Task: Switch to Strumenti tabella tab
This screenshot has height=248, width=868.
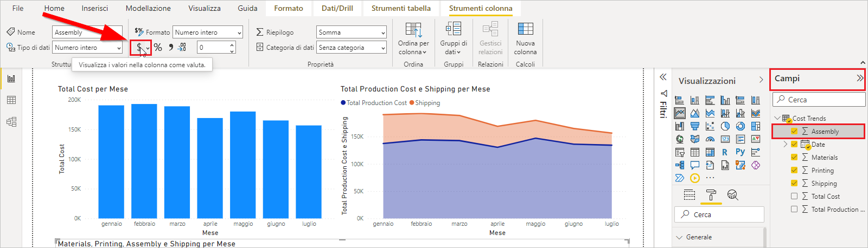Action: click(401, 8)
